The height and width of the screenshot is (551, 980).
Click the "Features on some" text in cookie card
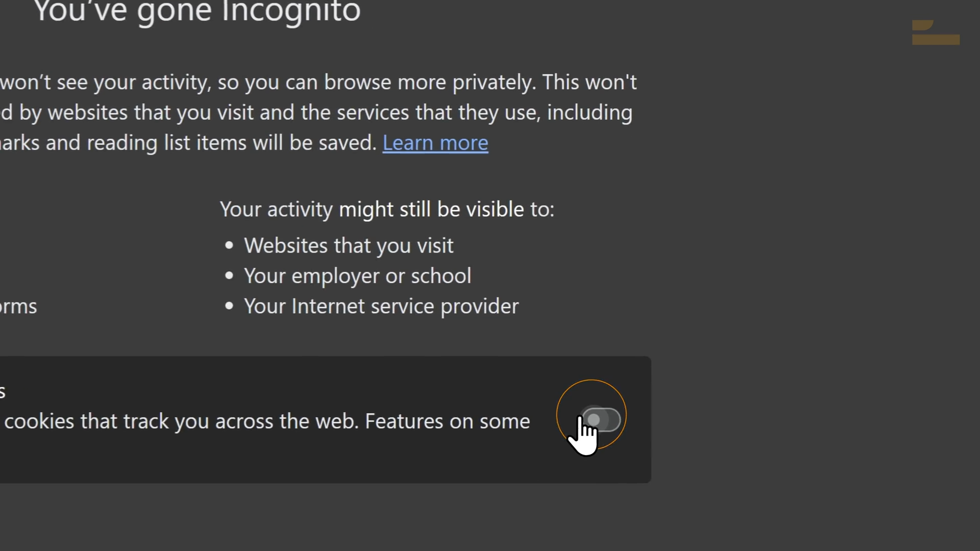click(448, 421)
